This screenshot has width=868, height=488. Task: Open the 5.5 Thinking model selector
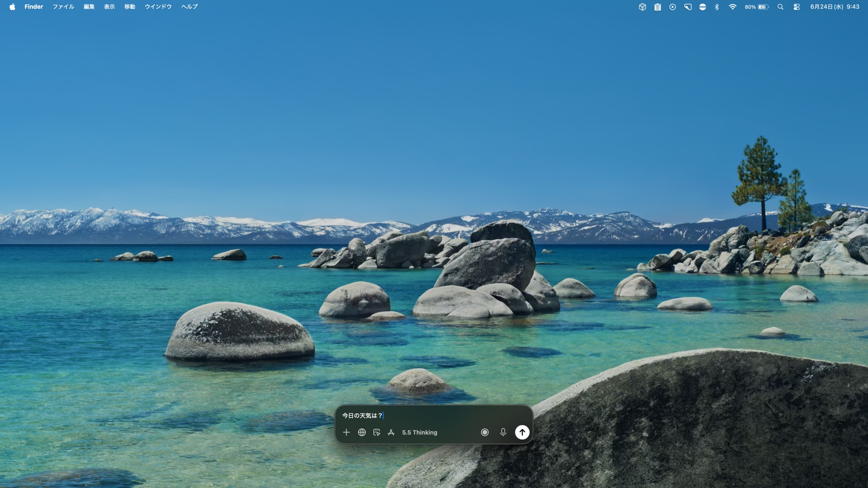point(419,433)
